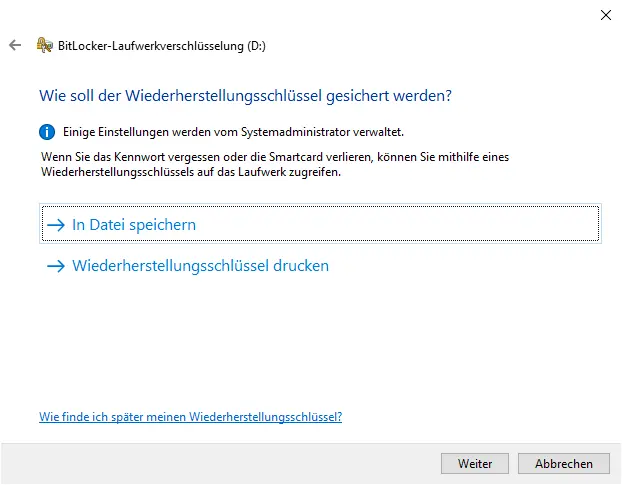Click the line ending auf das Laufwerk zugreifen
622x485 pixels.
pos(190,172)
